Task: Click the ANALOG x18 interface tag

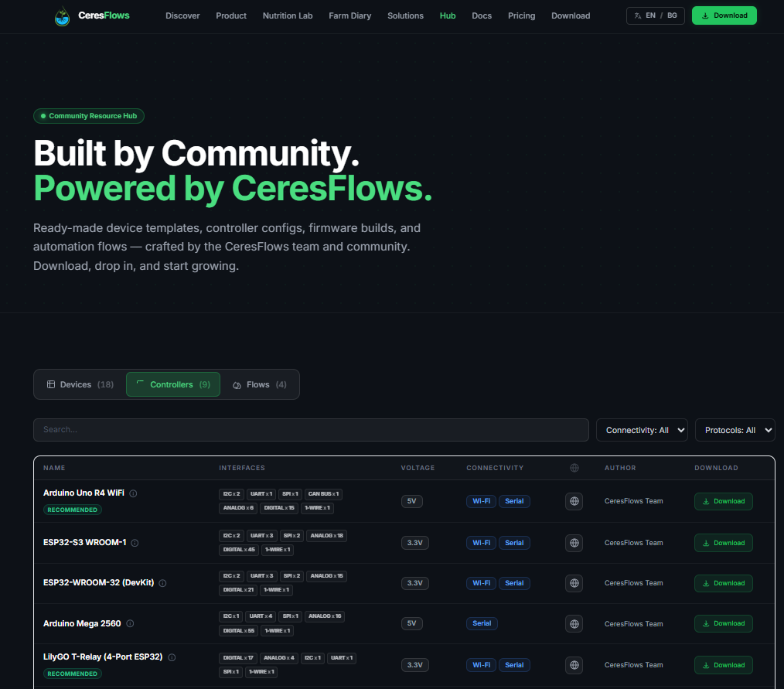Action: click(x=326, y=535)
